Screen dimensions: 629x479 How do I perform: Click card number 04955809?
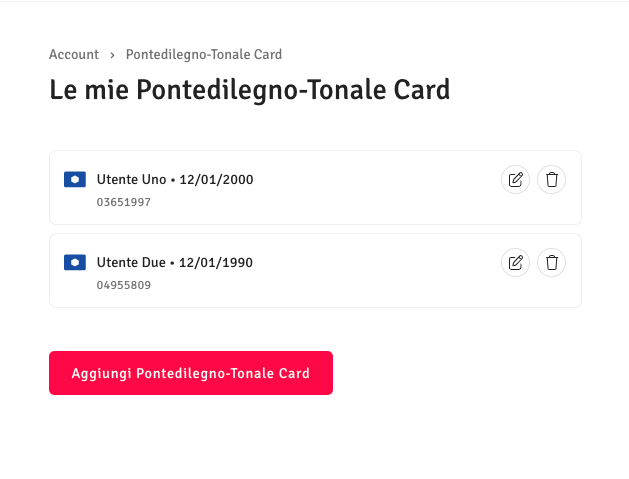pyautogui.click(x=124, y=285)
